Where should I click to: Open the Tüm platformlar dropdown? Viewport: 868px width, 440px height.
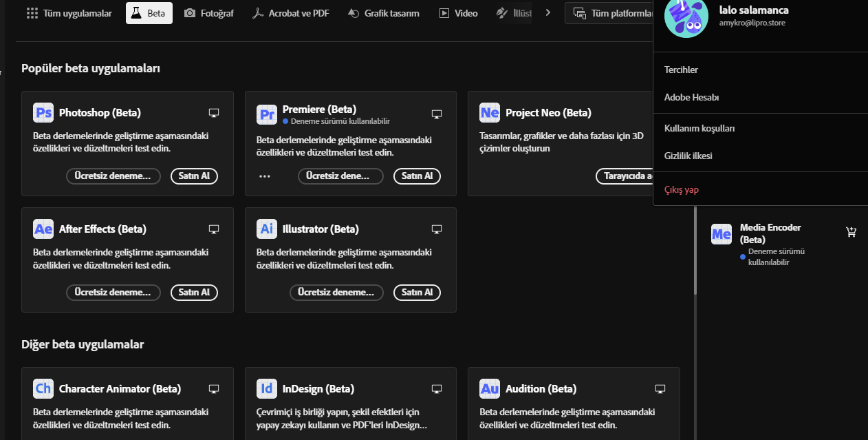click(x=610, y=13)
